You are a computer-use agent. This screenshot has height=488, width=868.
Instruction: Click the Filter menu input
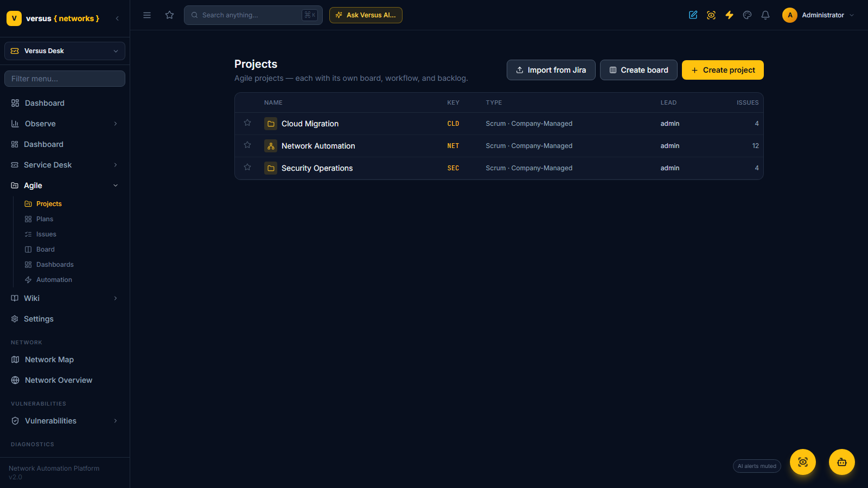(x=65, y=79)
